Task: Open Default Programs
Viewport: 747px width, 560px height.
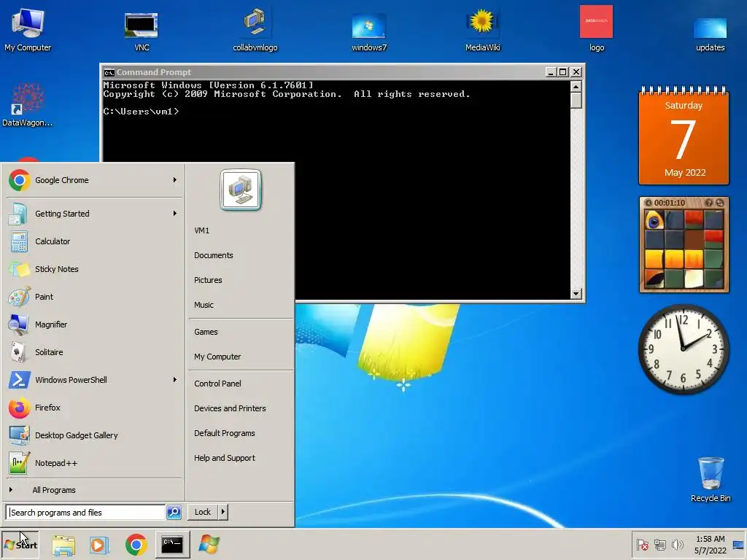Action: tap(225, 433)
